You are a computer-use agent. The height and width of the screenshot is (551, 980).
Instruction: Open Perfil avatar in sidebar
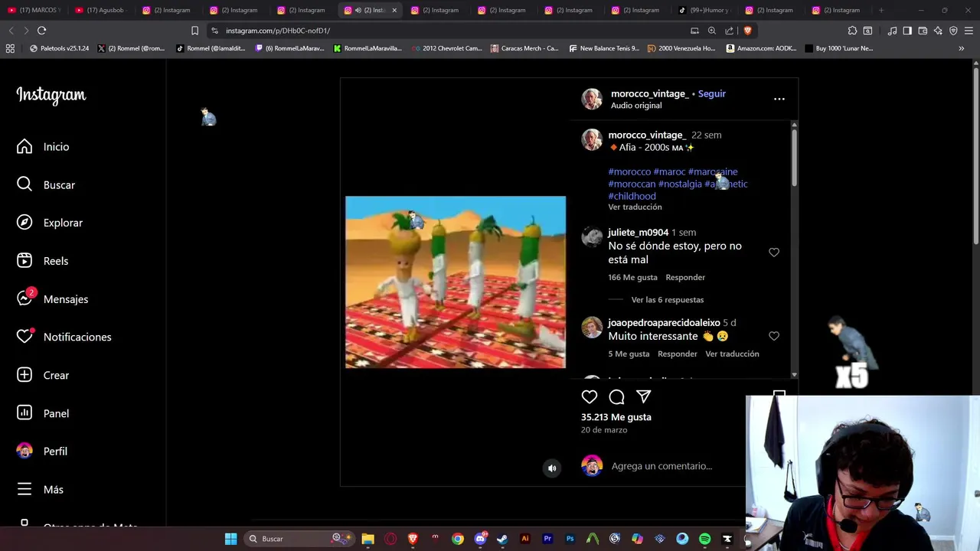click(x=42, y=452)
